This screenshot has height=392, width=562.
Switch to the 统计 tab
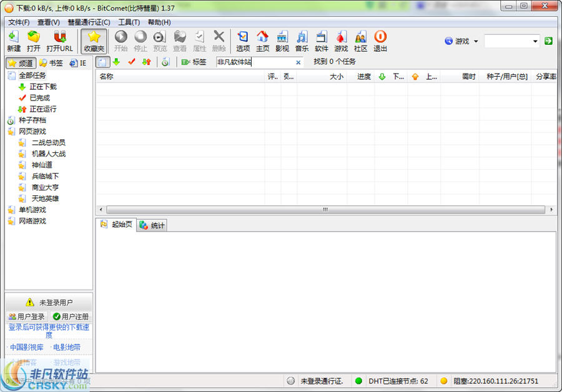pyautogui.click(x=152, y=225)
